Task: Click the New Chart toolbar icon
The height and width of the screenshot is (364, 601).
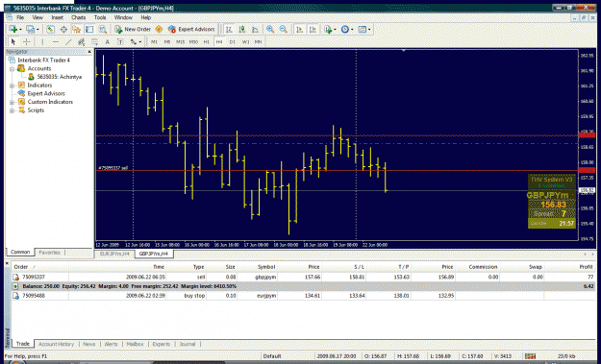Action: [x=13, y=29]
